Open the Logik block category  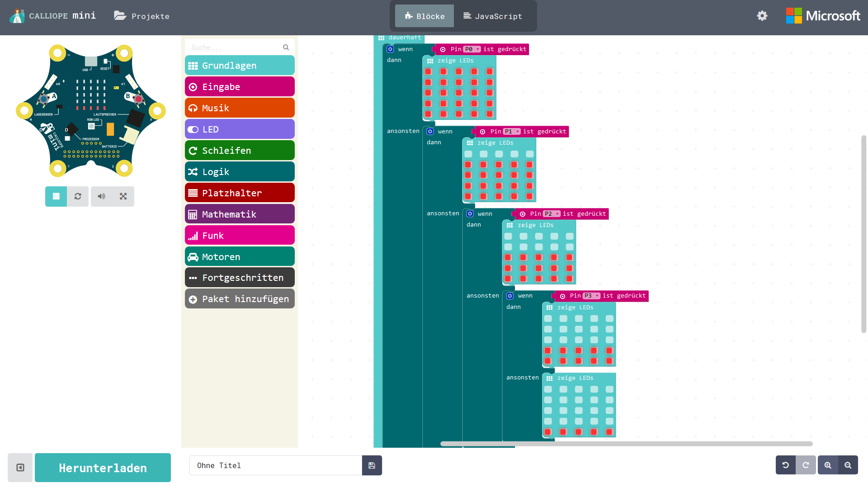(x=240, y=172)
